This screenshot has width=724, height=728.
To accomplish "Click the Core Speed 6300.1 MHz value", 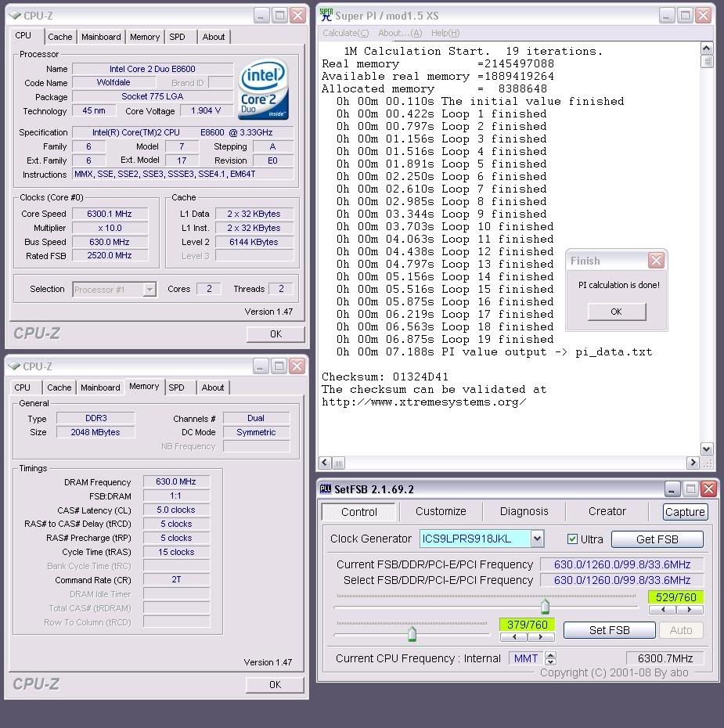I will (x=110, y=214).
